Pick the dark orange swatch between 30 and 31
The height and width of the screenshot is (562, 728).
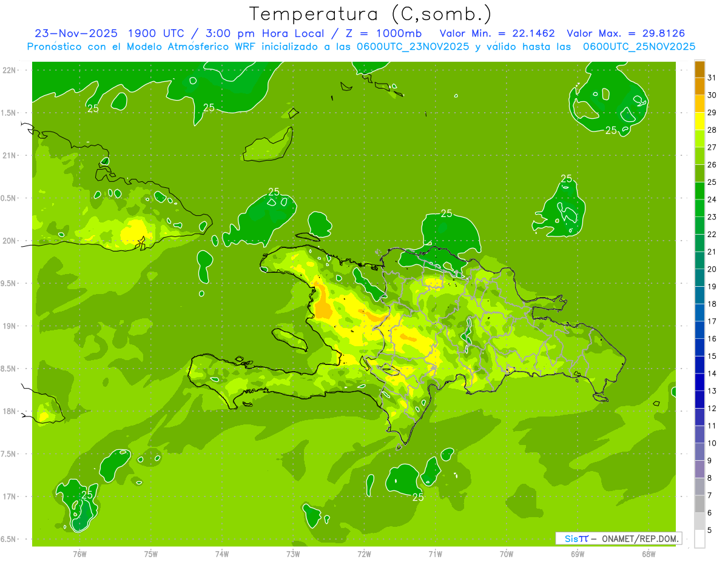tap(699, 86)
